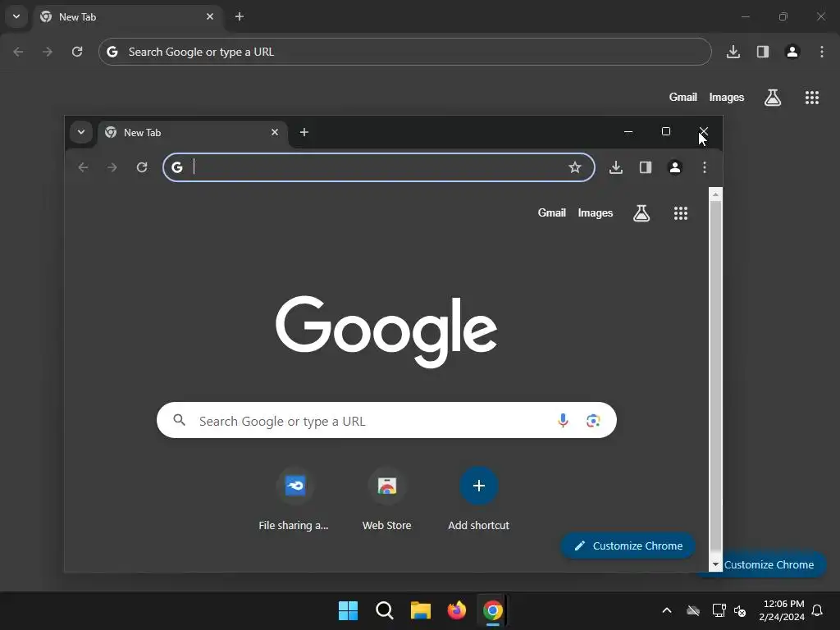The height and width of the screenshot is (630, 840).
Task: Click Customize Chrome in the front window
Action: (628, 546)
